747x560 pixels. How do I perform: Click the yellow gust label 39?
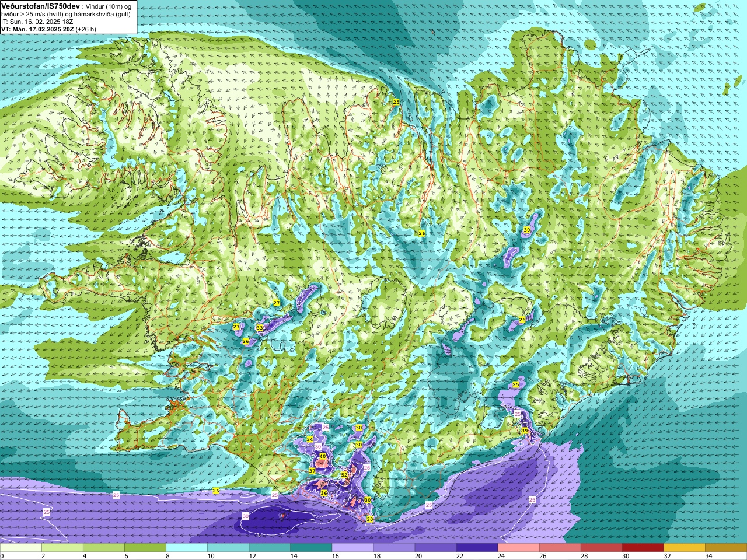coord(525,431)
